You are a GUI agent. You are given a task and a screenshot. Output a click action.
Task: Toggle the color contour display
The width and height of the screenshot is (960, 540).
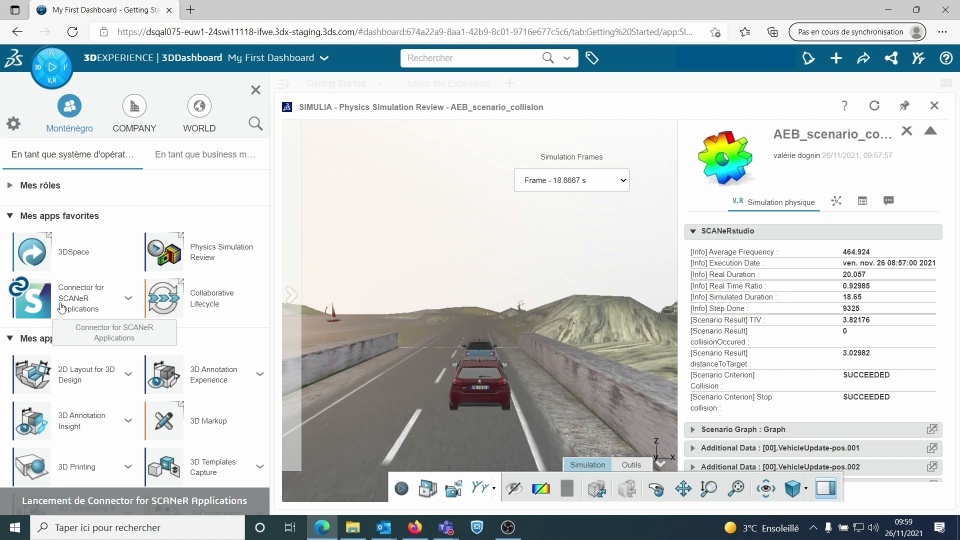click(541, 489)
